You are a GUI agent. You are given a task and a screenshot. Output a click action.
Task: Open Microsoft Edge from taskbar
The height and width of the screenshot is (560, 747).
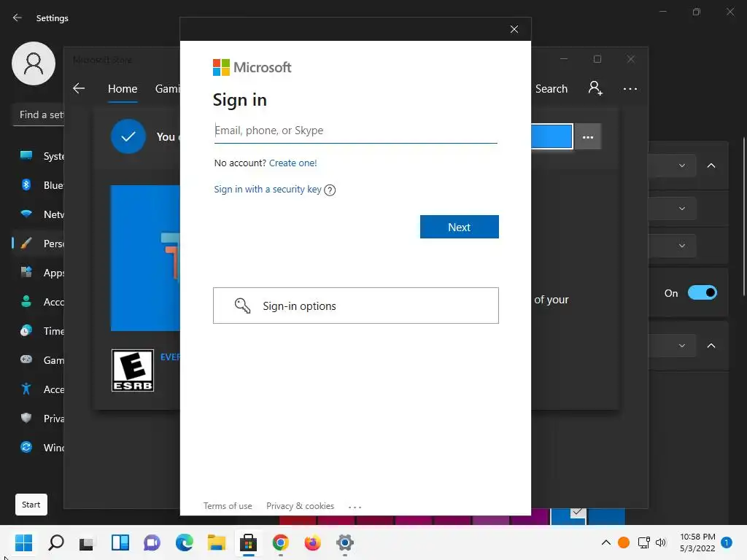(185, 542)
